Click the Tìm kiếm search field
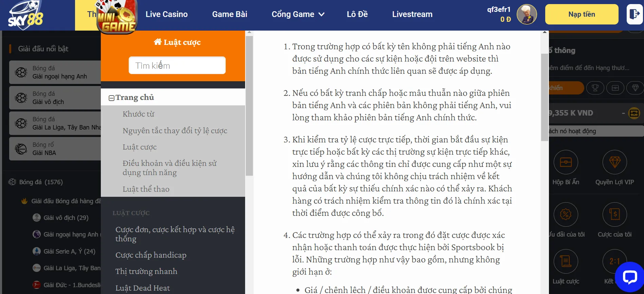This screenshot has height=294, width=644. point(177,65)
